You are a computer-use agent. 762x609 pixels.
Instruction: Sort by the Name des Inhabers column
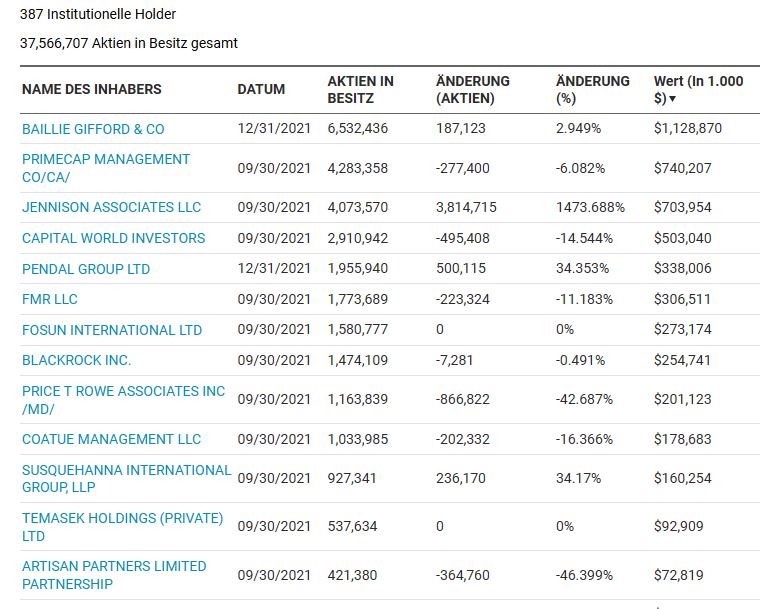tap(91, 89)
